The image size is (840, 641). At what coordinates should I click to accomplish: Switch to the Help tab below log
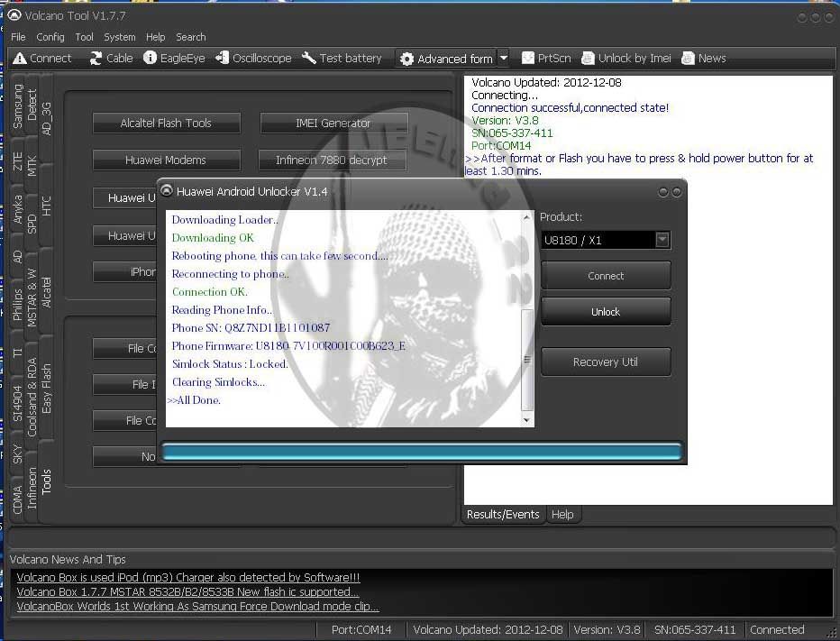(562, 515)
